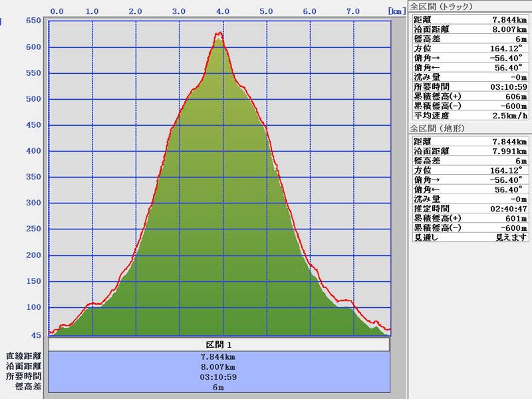This screenshot has height=399, width=532.
Task: Click the 45 minimum elevation axis label
Action: [x=36, y=335]
